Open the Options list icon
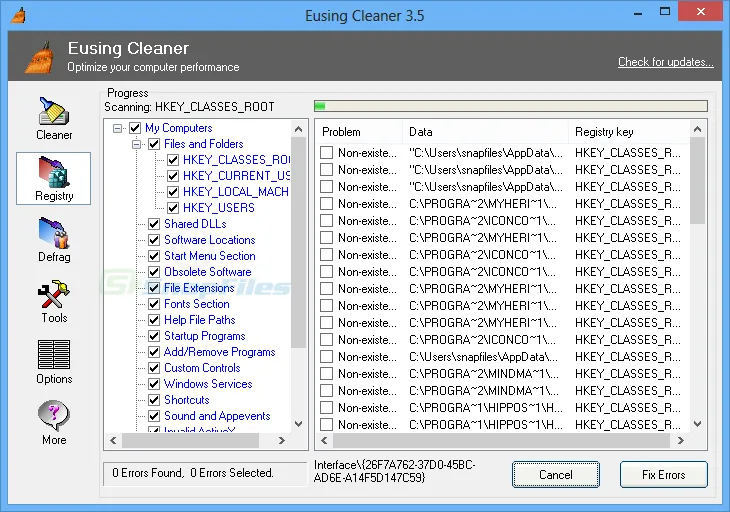The image size is (730, 512). [x=54, y=355]
